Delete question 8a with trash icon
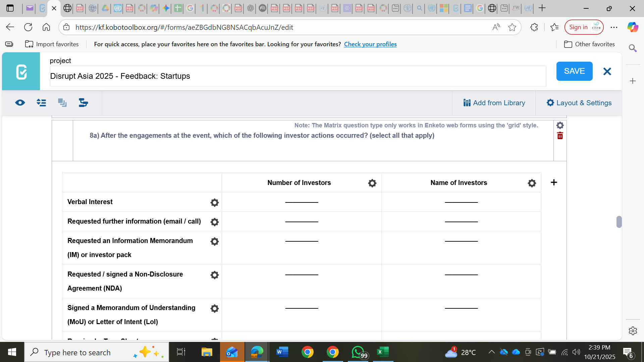 pyautogui.click(x=560, y=136)
